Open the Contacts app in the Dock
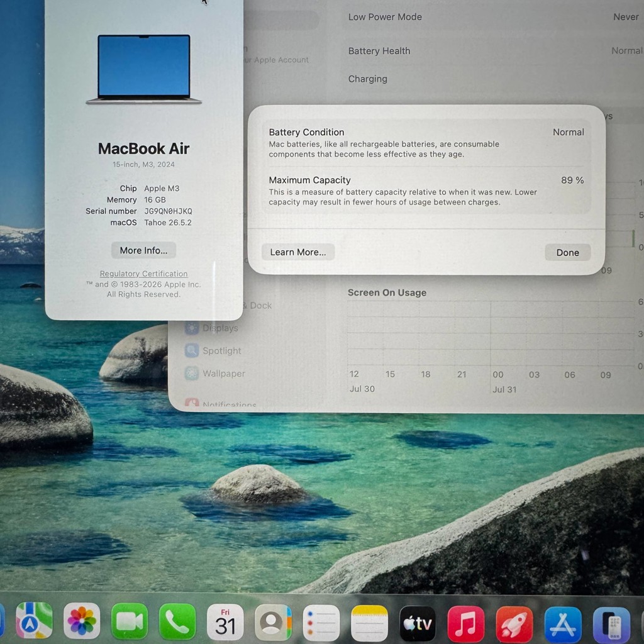 pyautogui.click(x=273, y=623)
